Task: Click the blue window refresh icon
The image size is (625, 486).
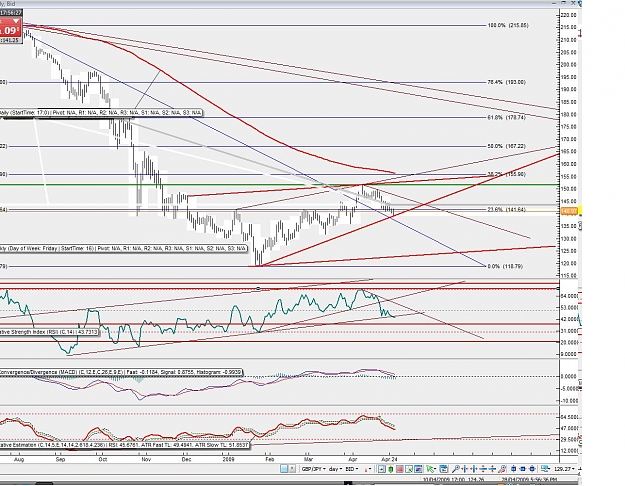Action: point(444,469)
